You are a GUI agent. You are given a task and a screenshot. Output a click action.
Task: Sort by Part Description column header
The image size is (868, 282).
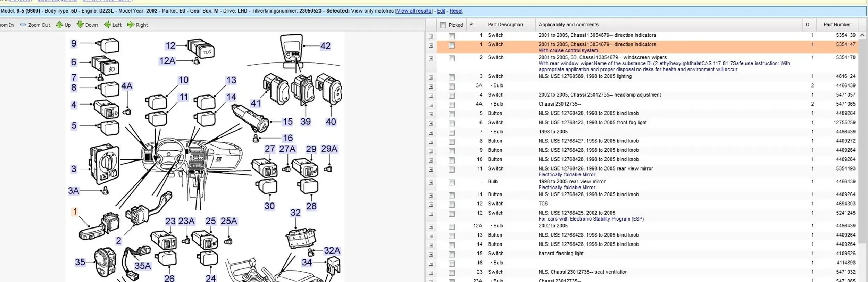coord(505,25)
